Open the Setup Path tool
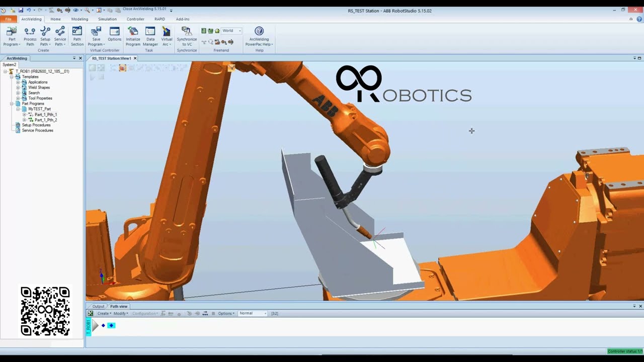Viewport: 644px width, 362px height. tap(45, 36)
